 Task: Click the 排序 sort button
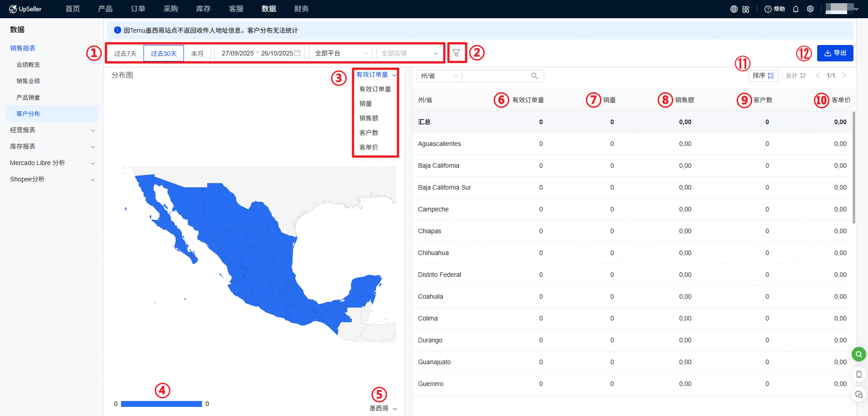763,75
